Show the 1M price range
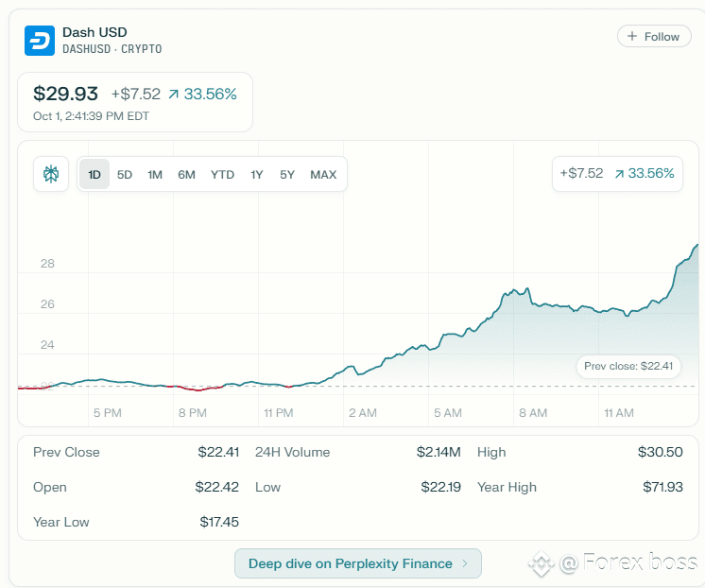 click(155, 174)
